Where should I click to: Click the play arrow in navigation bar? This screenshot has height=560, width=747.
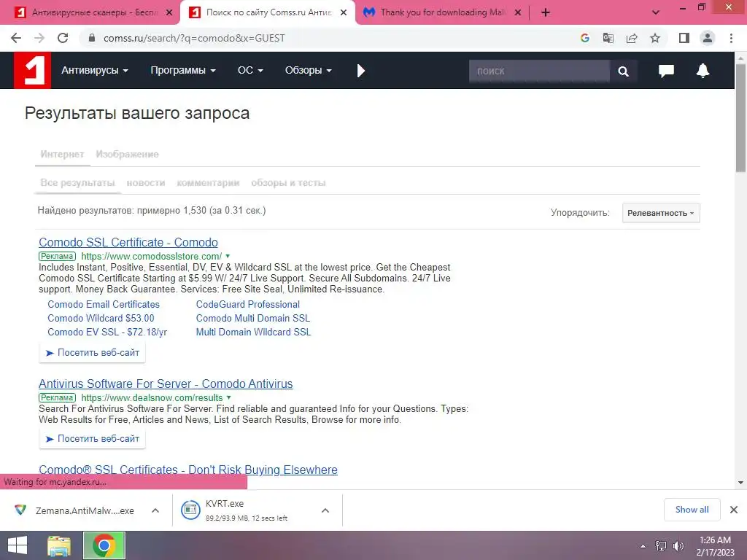point(360,71)
